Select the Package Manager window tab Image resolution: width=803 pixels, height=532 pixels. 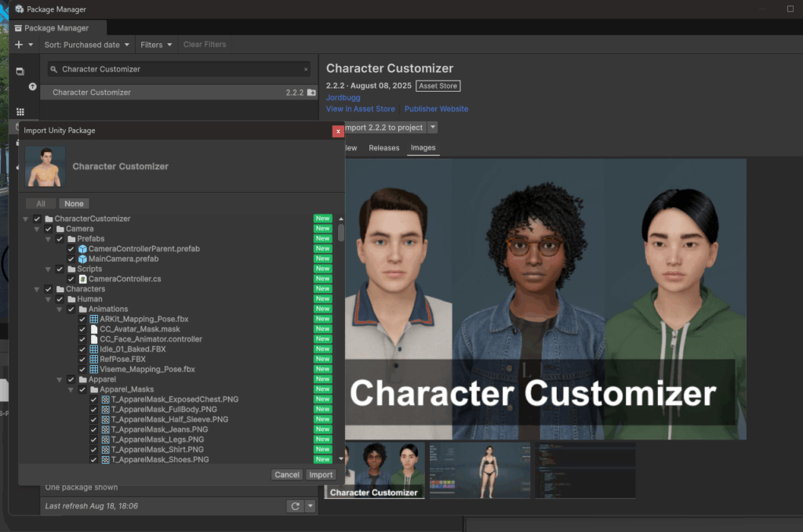[56, 28]
